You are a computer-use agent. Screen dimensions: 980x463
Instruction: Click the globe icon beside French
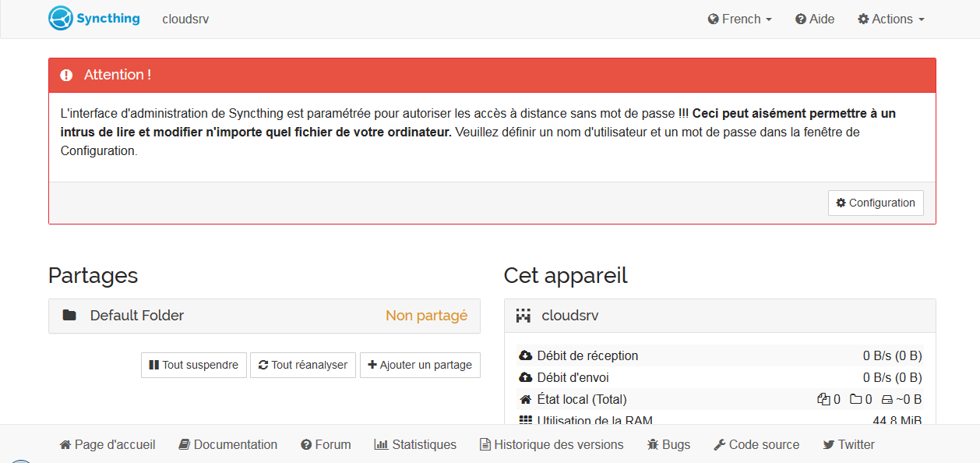click(713, 19)
